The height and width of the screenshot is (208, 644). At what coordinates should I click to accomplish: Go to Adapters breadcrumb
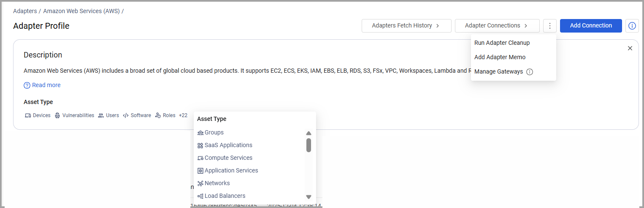point(25,11)
